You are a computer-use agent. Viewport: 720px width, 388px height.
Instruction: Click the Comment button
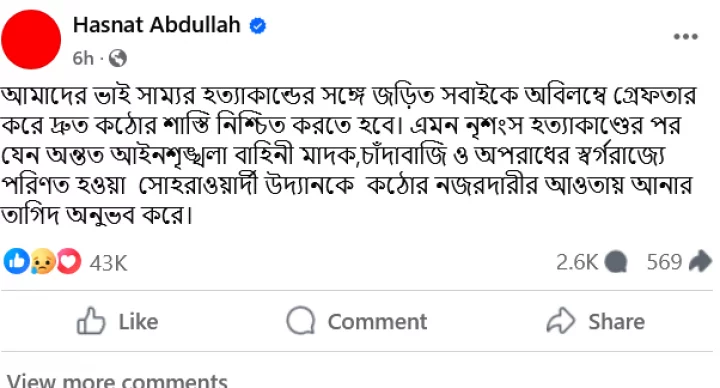tap(357, 321)
